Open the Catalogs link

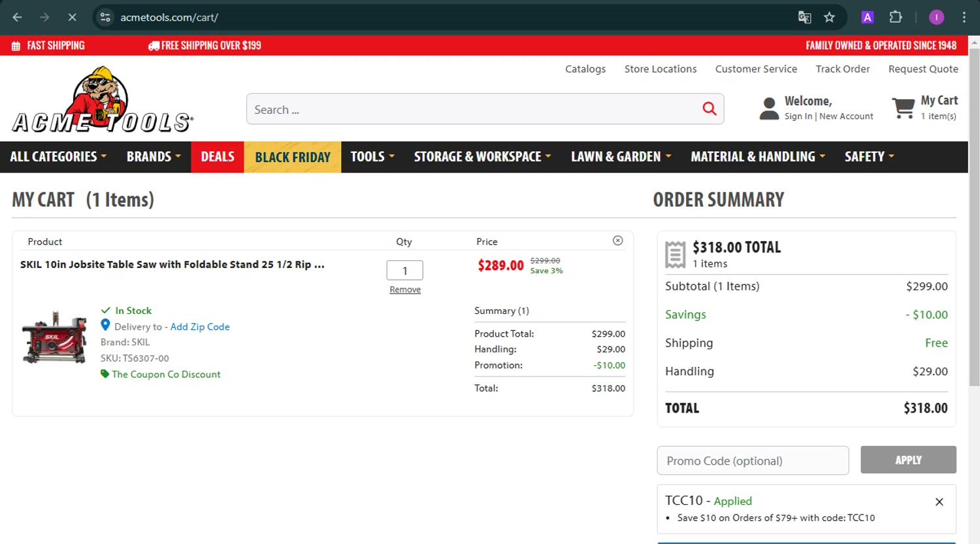click(x=585, y=69)
